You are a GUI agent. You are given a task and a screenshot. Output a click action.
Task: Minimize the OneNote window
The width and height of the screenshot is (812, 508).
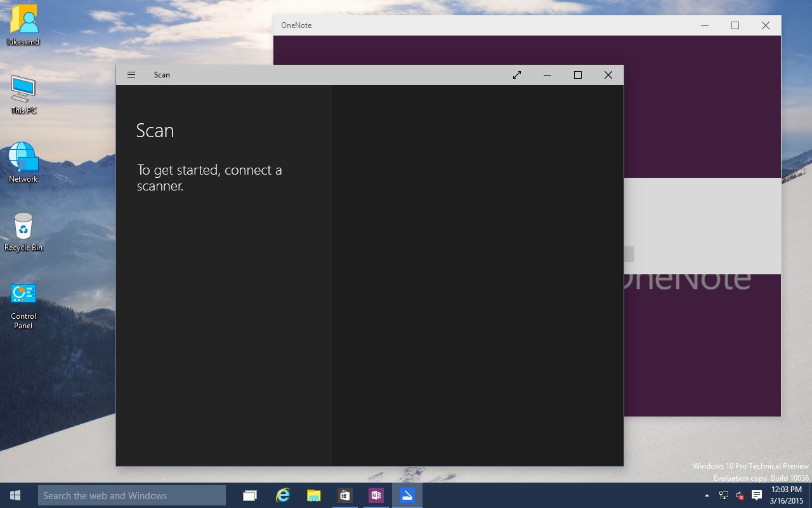[705, 25]
